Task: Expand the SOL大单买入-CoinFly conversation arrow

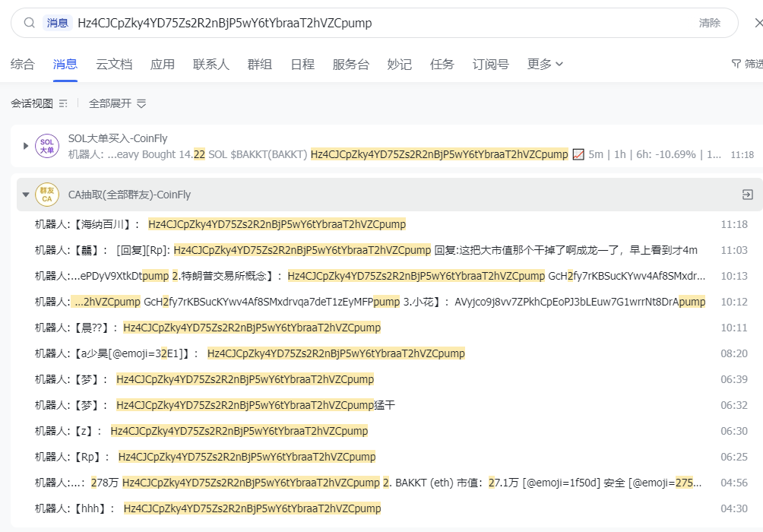Action: tap(26, 145)
